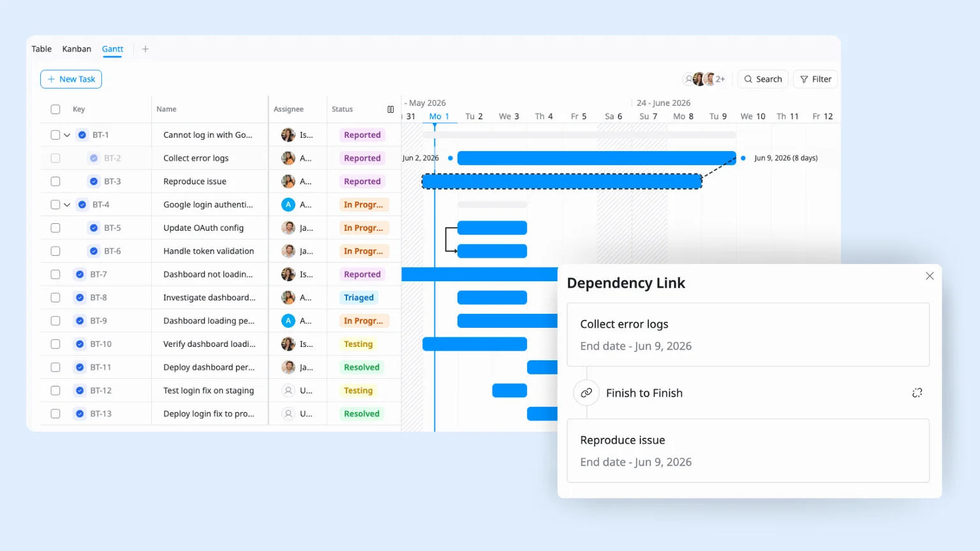Click the BT-13 task type icon

(80, 414)
